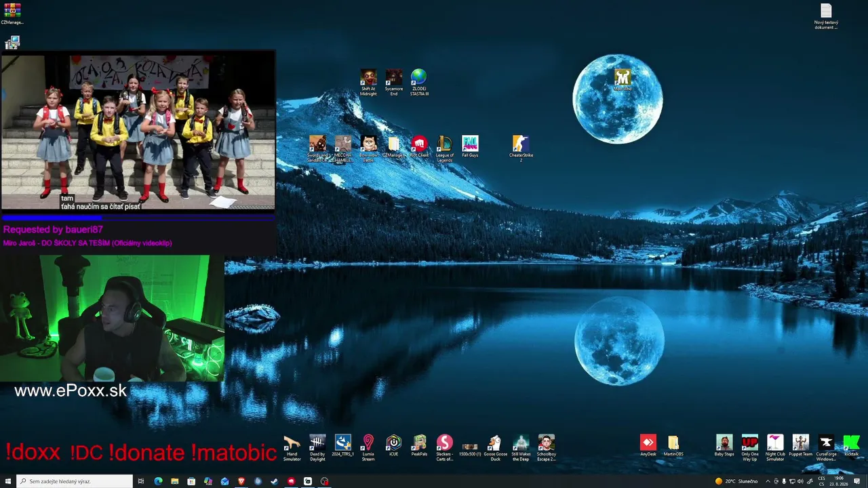This screenshot has width=868, height=488.
Task: Select the Sycamore End desktop icon
Action: point(394,83)
